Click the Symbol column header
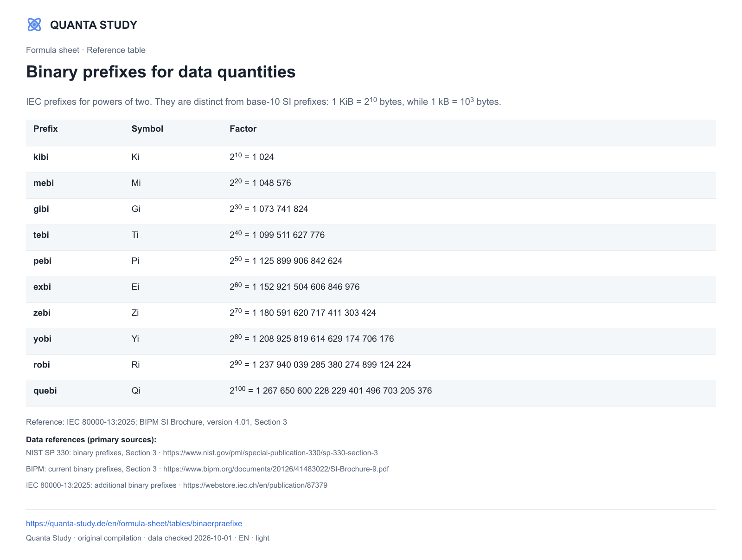 point(147,129)
